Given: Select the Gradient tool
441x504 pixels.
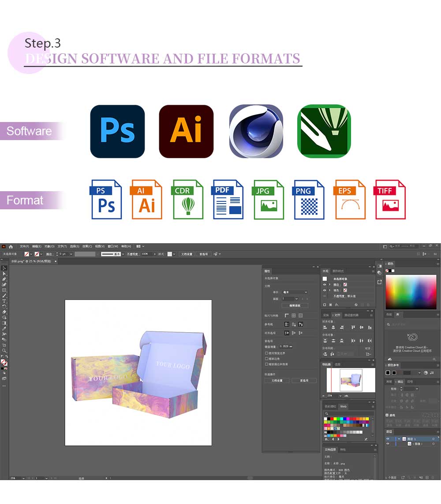Looking at the screenshot, I should (x=4, y=323).
